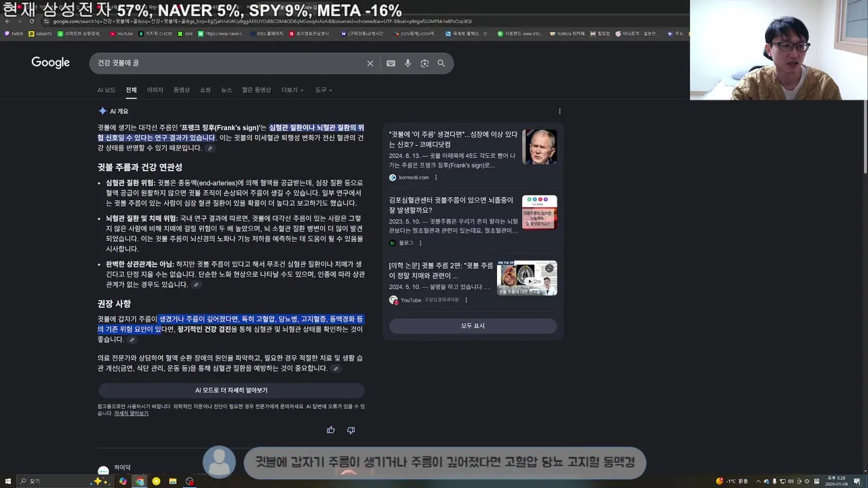The width and height of the screenshot is (868, 488).
Task: Open the weather widget showing -1°C
Action: click(732, 481)
